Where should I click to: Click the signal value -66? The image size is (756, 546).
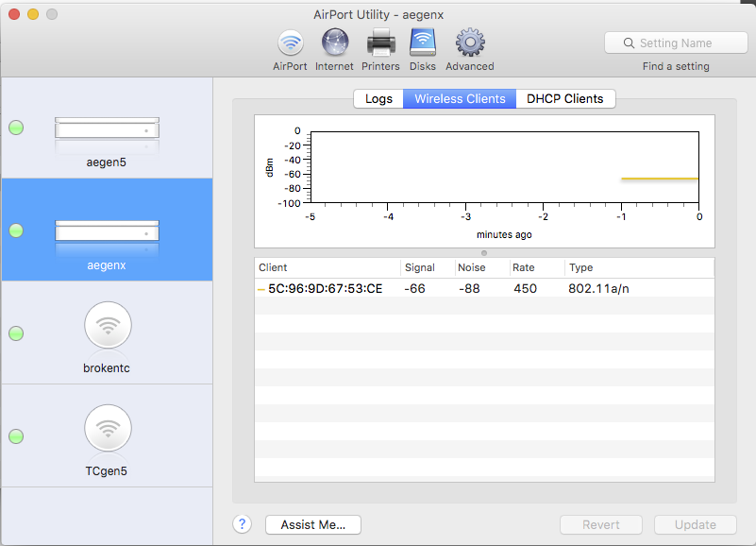414,288
